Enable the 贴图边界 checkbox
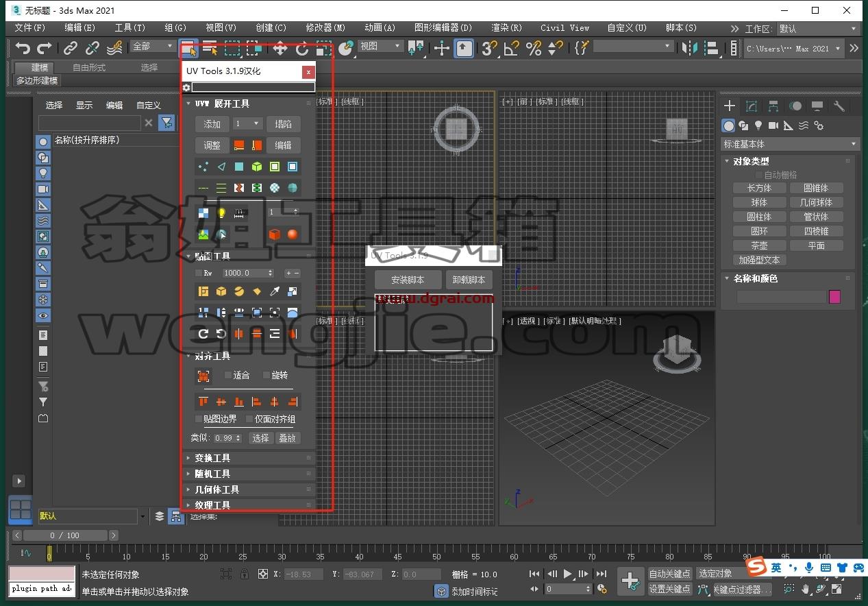 [x=199, y=419]
